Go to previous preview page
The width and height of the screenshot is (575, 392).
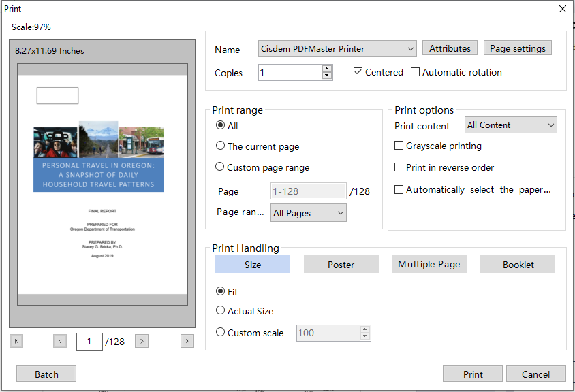pos(60,341)
